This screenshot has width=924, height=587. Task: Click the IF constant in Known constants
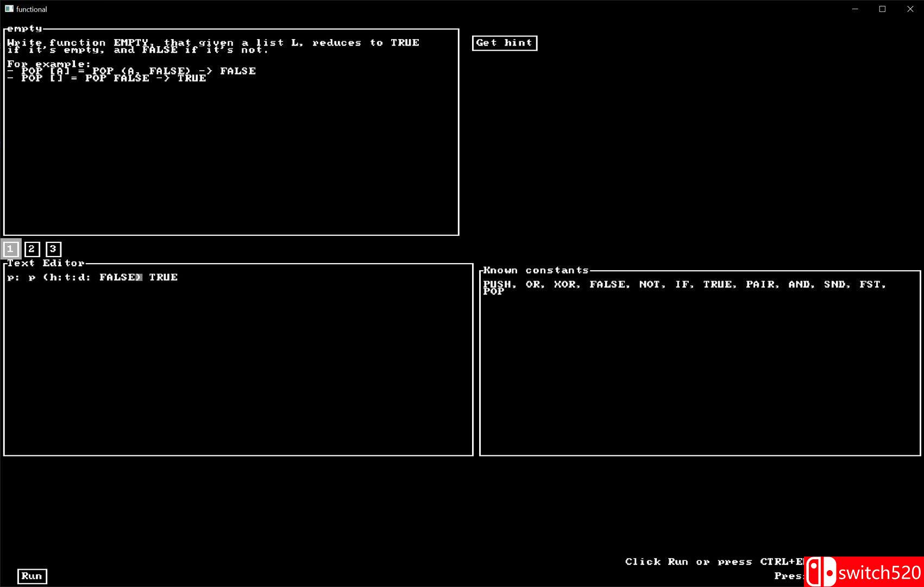click(682, 284)
